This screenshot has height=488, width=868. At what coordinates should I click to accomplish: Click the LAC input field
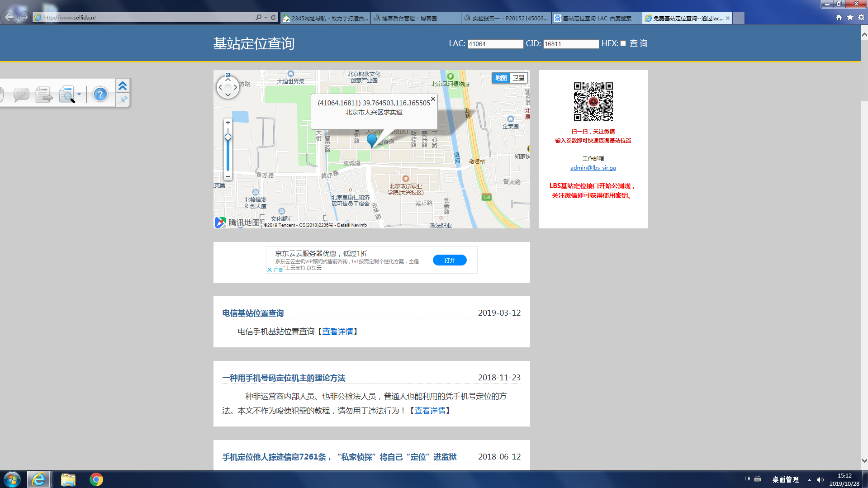pos(495,44)
